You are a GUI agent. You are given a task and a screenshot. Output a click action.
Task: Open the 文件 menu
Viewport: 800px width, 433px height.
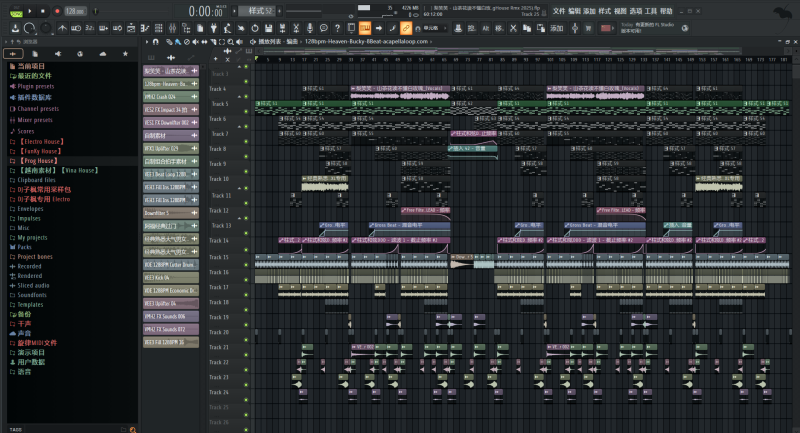tap(559, 11)
